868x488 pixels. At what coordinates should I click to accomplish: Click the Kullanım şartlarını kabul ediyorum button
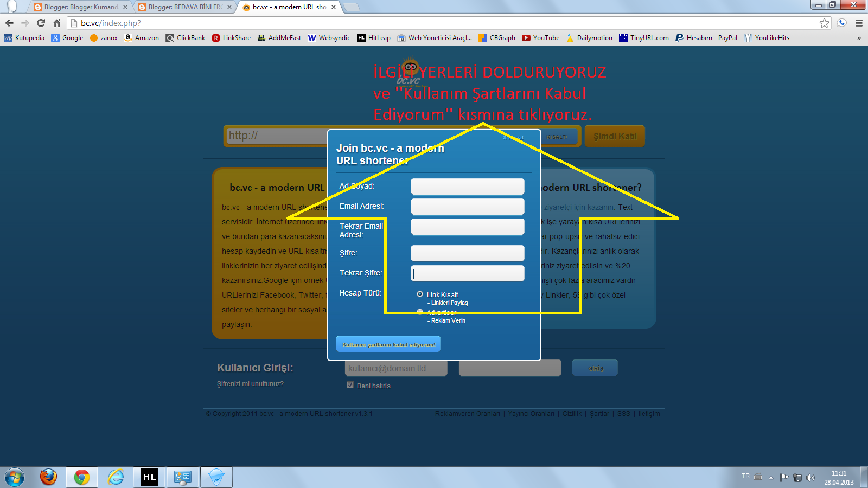388,344
